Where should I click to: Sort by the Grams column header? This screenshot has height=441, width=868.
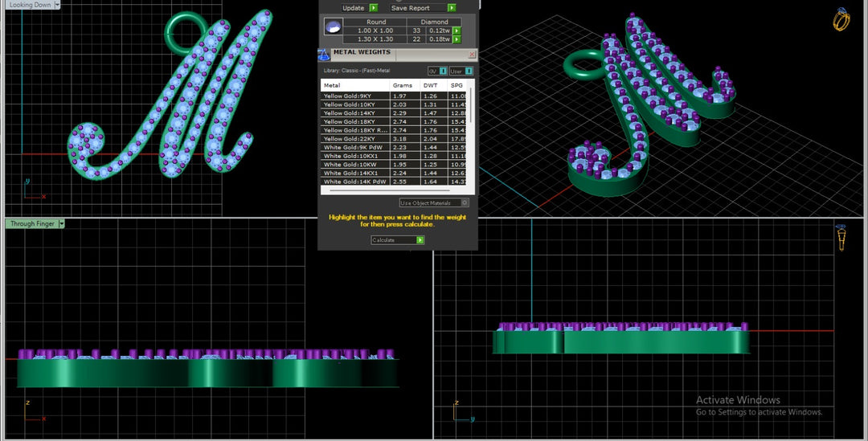point(404,85)
